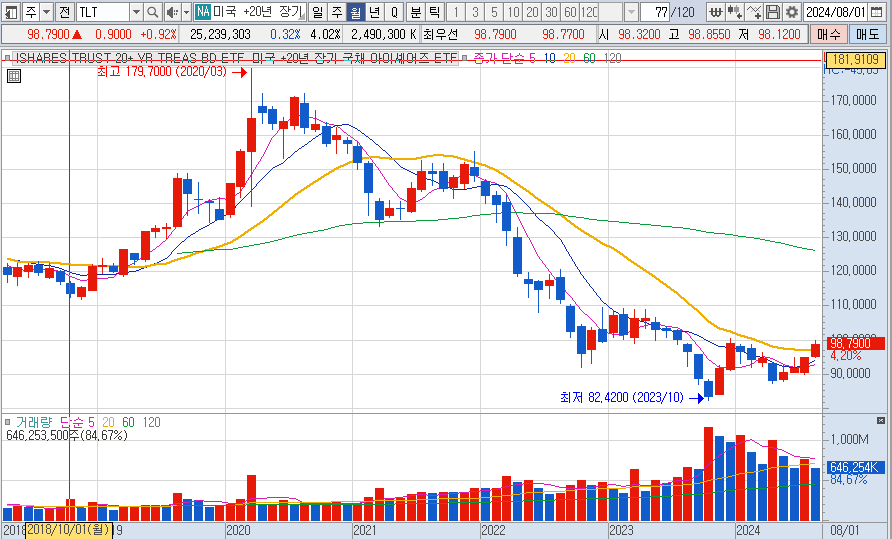Click the 최고 179.7000 (2020/03) high annotation
892x539 pixels.
click(x=162, y=72)
